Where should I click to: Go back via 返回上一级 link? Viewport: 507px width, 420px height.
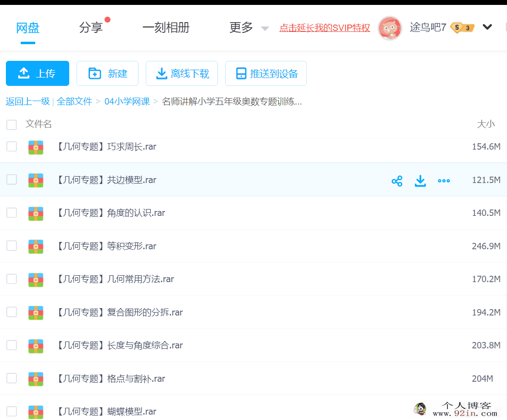[28, 102]
